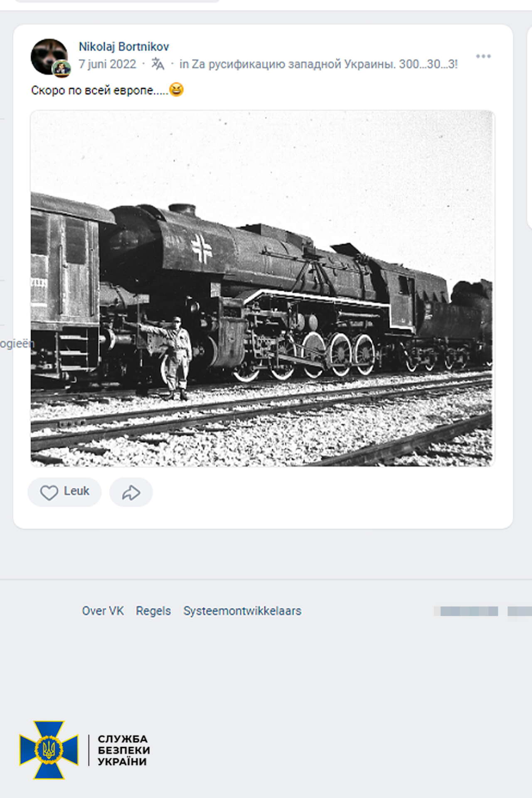Viewport: 532px width, 798px height.
Task: Click the translate post icon
Action: [158, 64]
